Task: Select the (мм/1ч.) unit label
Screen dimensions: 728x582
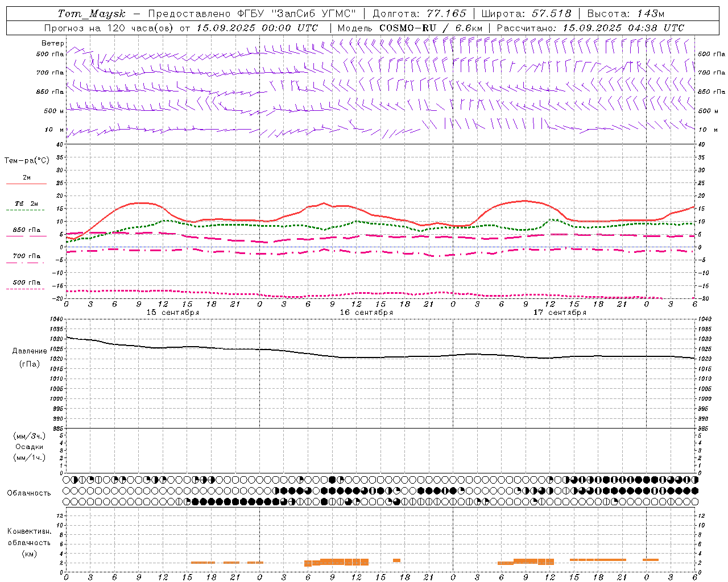Action: (30, 458)
